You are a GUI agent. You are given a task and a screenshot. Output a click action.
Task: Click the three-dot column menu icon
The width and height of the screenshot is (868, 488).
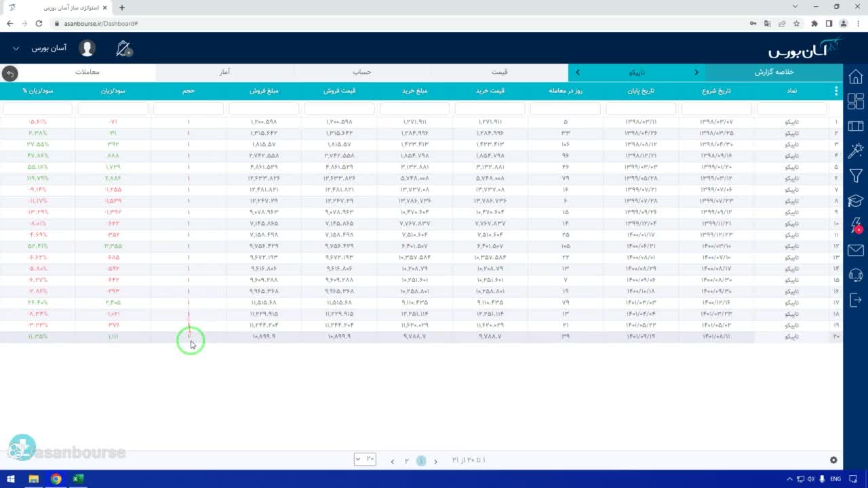(x=836, y=91)
